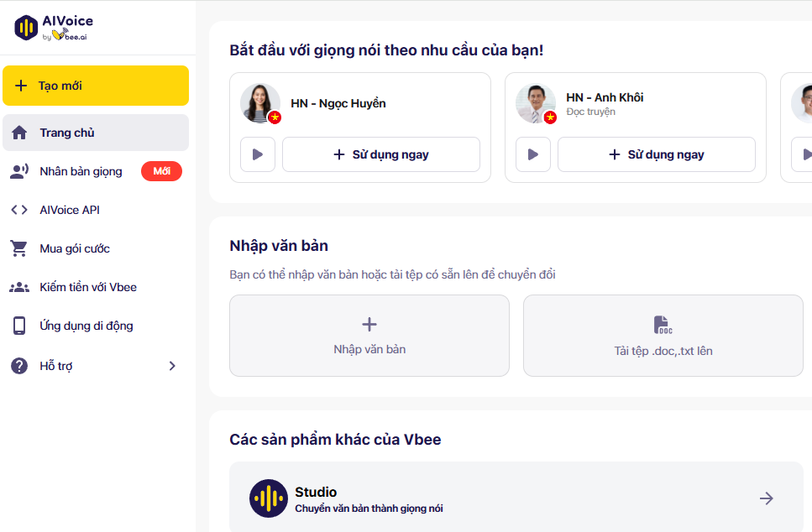This screenshot has height=532, width=812.
Task: Expand the Hỗ trợ support menu
Action: point(172,365)
